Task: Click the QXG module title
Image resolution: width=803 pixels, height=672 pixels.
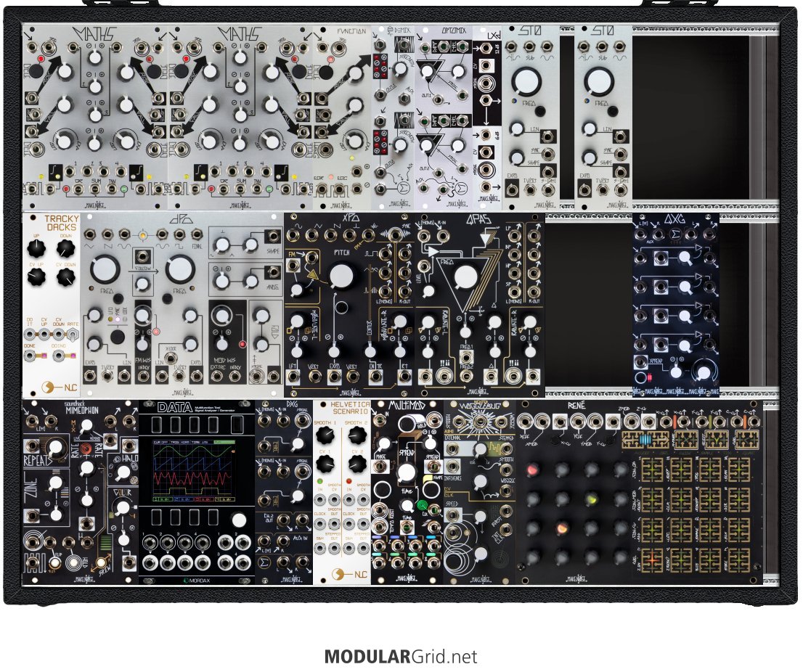Action: 675,219
